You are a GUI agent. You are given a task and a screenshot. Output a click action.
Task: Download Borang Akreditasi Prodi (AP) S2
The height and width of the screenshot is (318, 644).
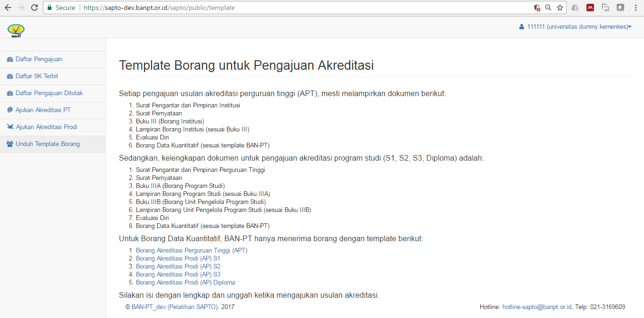(178, 267)
